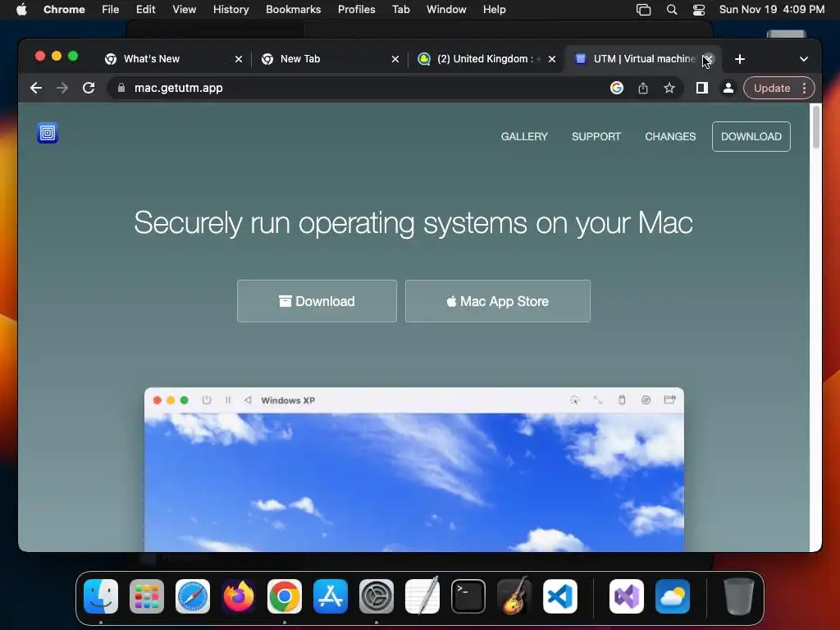Switch to the (2) United Kingdom tab
The image size is (840, 630).
485,59
